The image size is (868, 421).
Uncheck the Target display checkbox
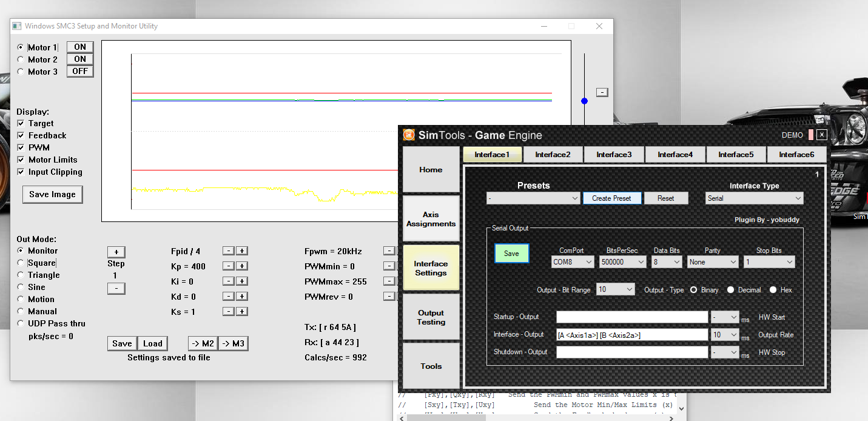pos(21,124)
